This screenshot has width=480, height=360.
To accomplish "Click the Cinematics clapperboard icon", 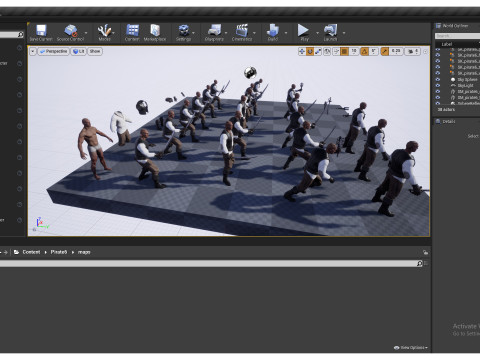I will click(242, 32).
